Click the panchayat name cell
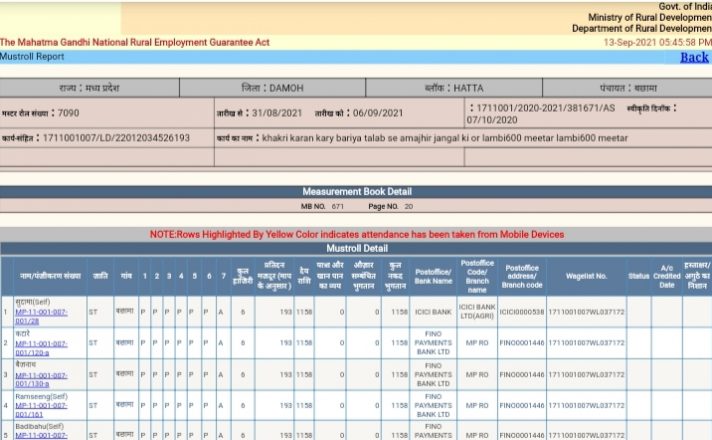712x440 pixels. coord(628,88)
